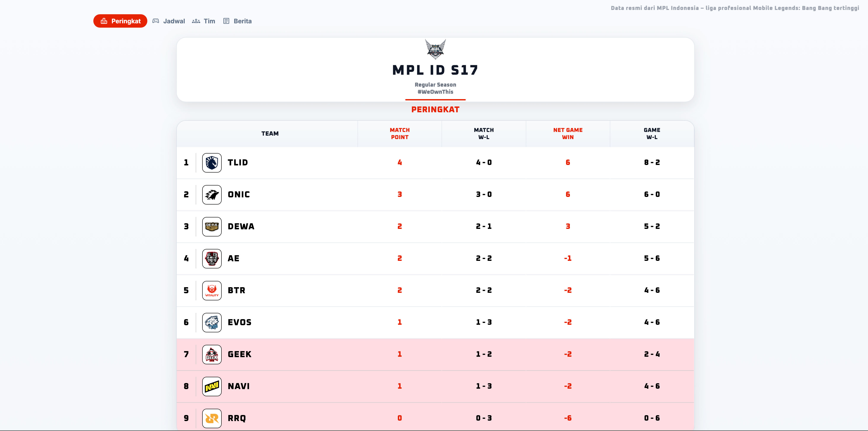Click EVOS's match record 1 - 3
This screenshot has width=868, height=431.
pos(484,323)
